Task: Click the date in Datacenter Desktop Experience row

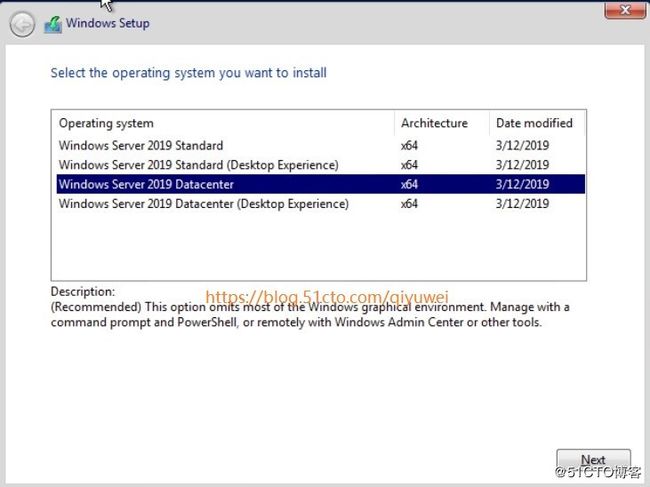Action: coord(522,204)
